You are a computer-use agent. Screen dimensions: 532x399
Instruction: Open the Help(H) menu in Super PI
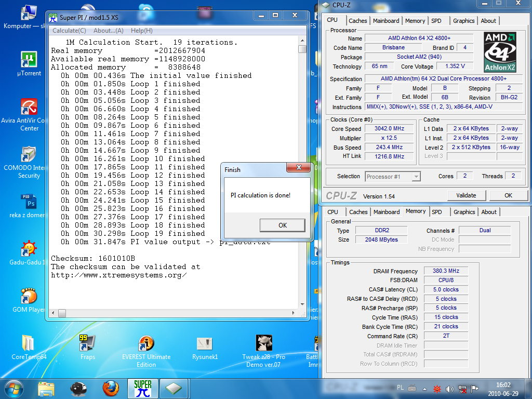[x=141, y=31]
